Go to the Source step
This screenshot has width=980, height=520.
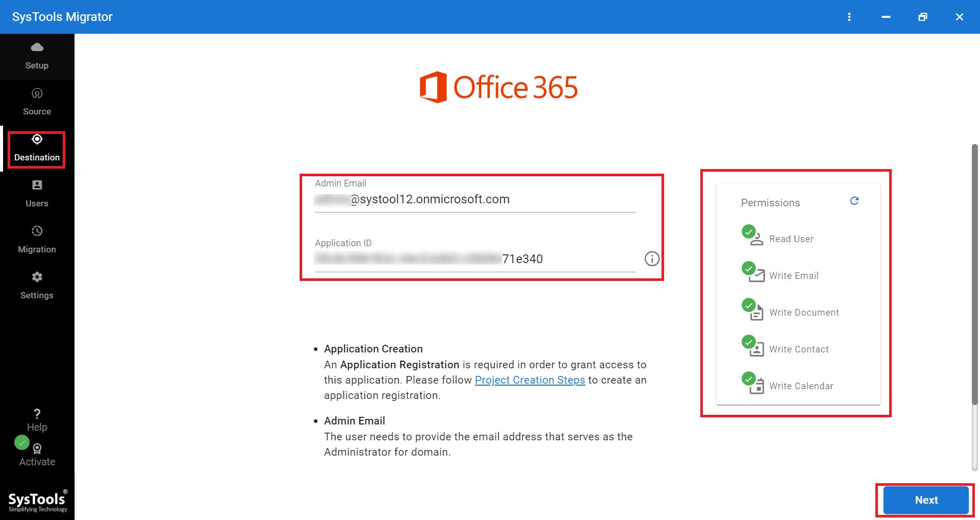click(37, 102)
